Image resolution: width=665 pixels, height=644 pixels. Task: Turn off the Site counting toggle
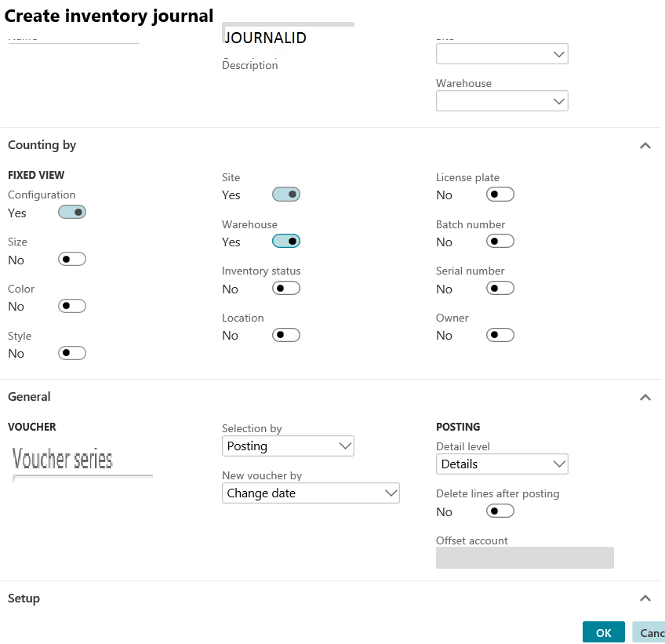point(285,194)
